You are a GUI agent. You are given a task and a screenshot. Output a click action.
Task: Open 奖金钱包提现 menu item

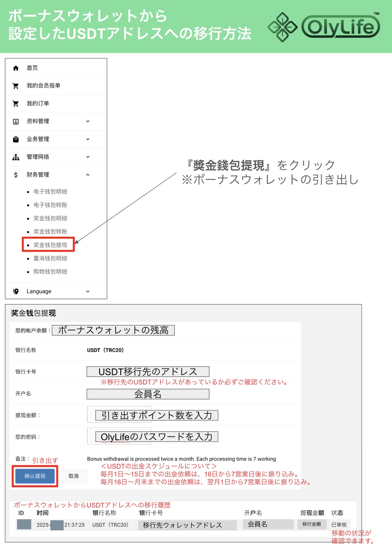point(50,245)
